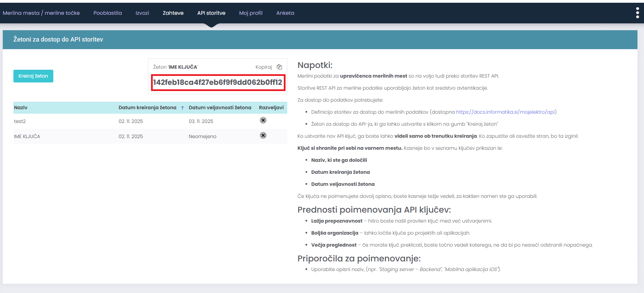Go to the Pooblastila tab
The height and width of the screenshot is (293, 644).
107,13
